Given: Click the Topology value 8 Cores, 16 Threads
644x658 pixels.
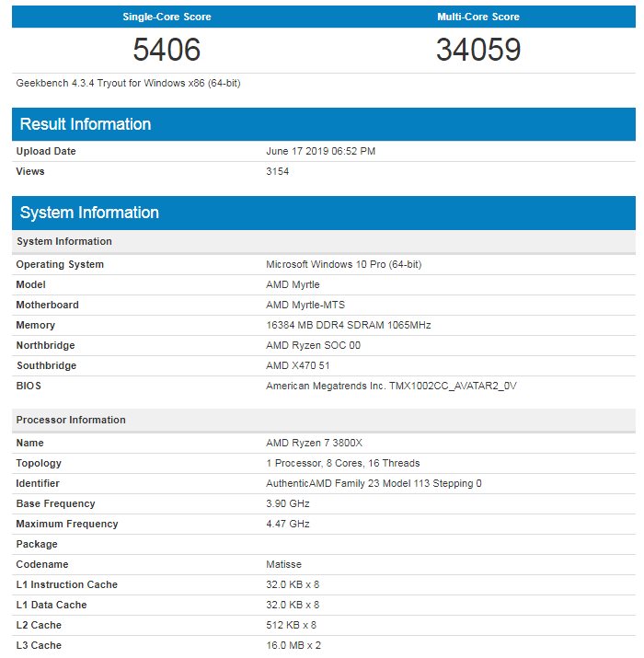Looking at the screenshot, I should tap(343, 463).
